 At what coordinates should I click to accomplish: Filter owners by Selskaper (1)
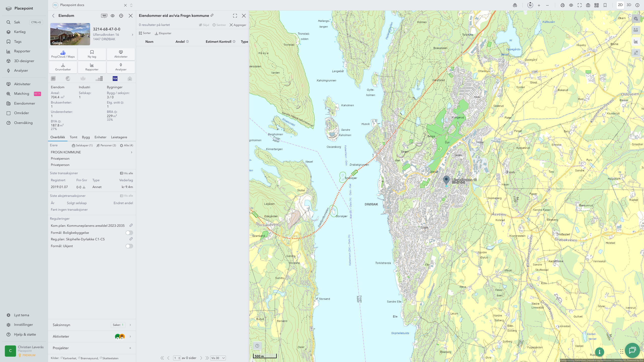coord(82,145)
